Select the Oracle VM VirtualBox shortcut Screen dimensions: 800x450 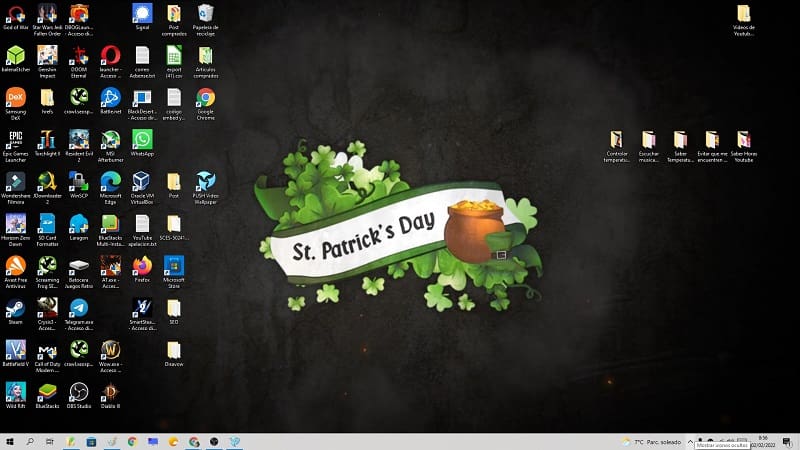142,188
